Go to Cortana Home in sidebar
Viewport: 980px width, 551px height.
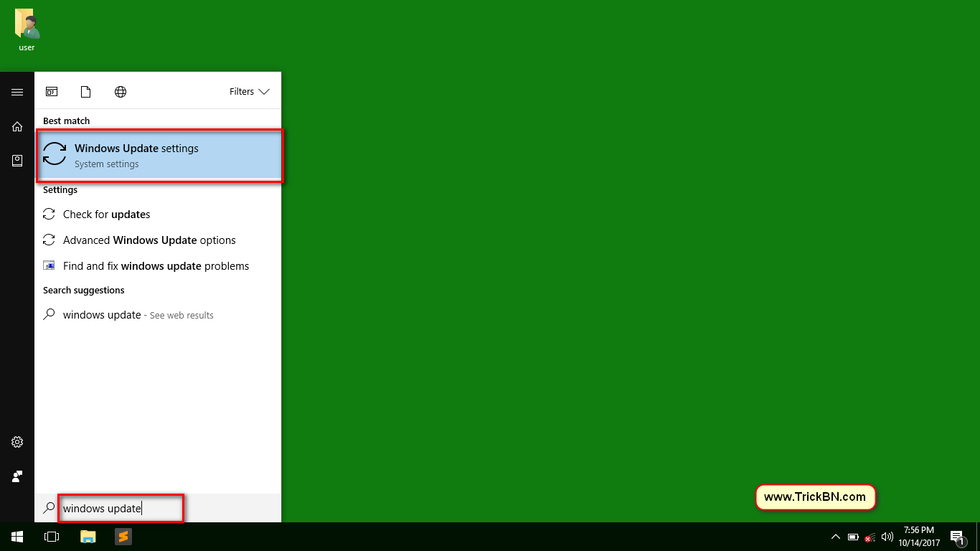(17, 126)
